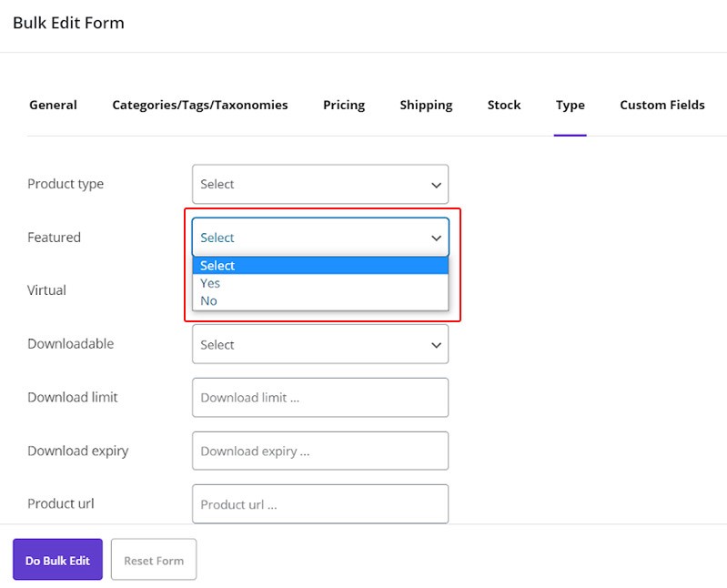Focus the Product url text box
This screenshot has height=588, width=727.
[319, 503]
